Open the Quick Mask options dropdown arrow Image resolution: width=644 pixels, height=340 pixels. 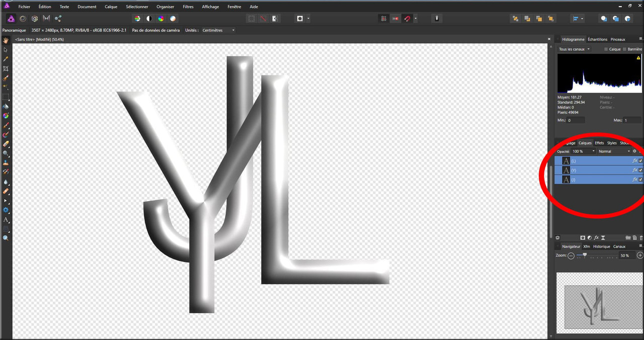click(x=308, y=19)
